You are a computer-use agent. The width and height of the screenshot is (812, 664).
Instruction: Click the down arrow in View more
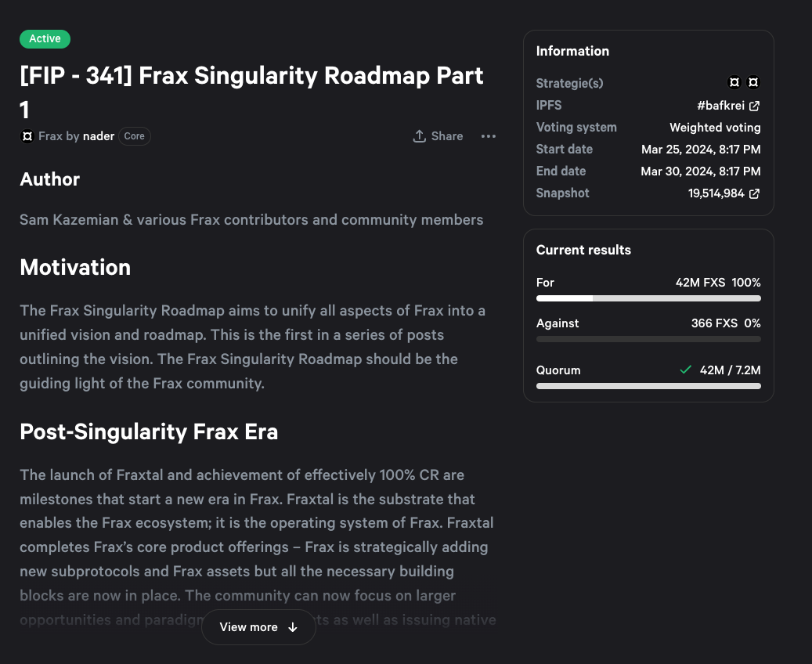click(293, 627)
